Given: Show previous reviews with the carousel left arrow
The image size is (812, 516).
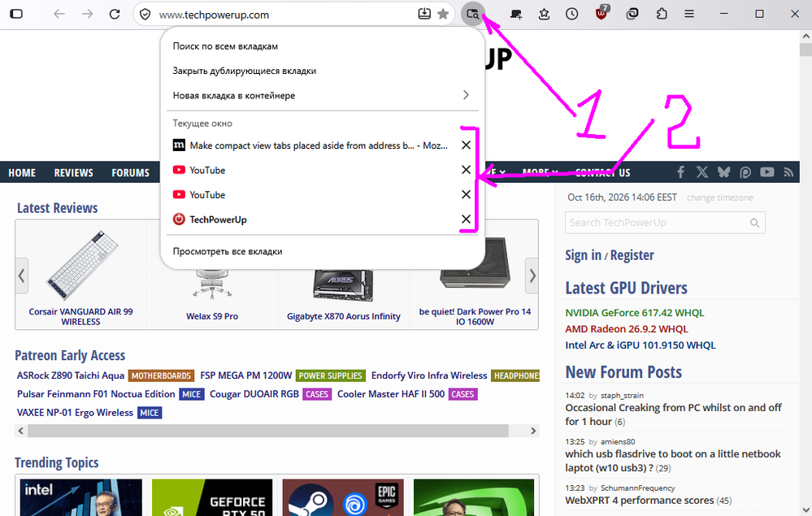Looking at the screenshot, I should pyautogui.click(x=22, y=275).
